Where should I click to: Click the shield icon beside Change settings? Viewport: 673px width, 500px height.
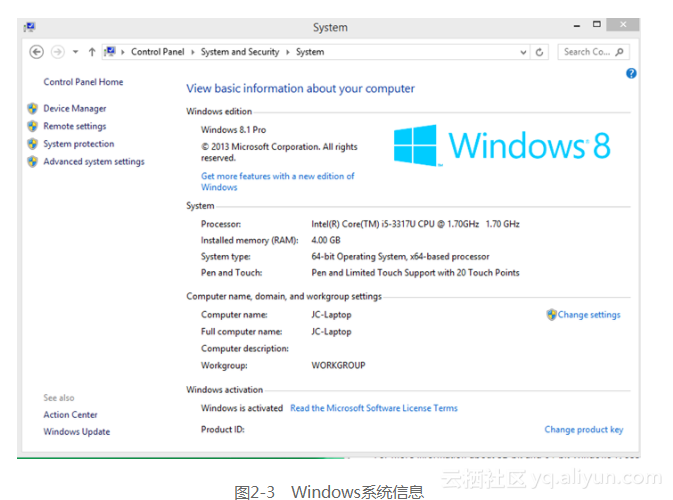tap(552, 315)
